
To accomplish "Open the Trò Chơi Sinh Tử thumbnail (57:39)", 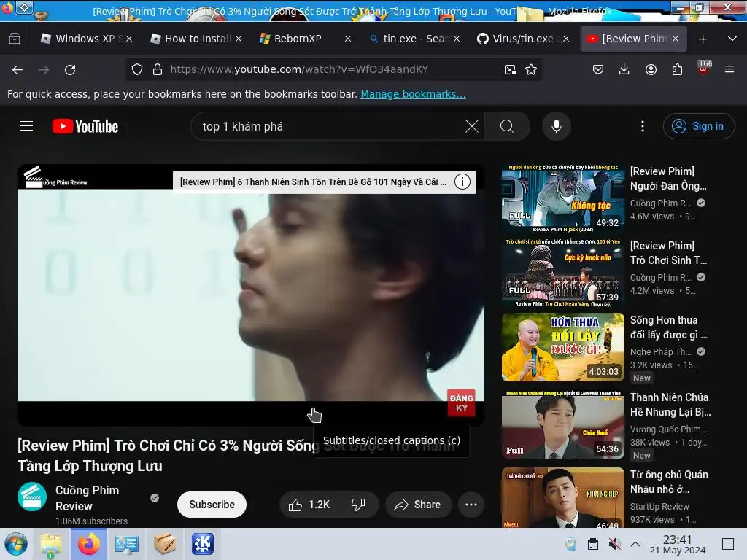I will (x=562, y=273).
